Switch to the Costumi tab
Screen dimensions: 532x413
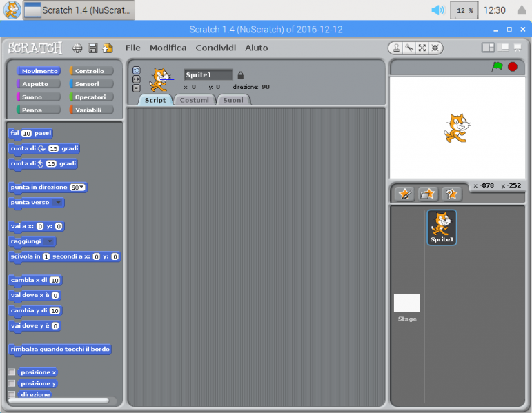(195, 100)
